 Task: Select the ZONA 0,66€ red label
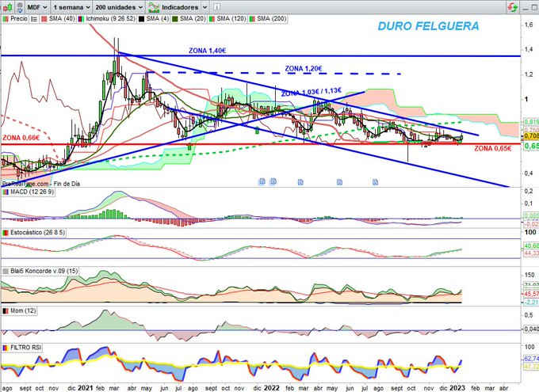pyautogui.click(x=21, y=138)
